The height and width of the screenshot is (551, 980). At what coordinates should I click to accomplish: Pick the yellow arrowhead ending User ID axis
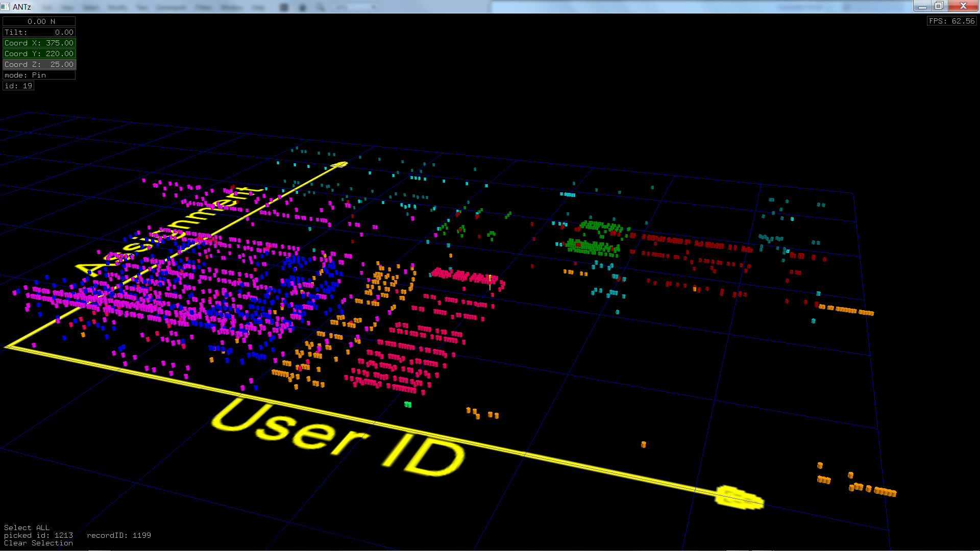coord(739,497)
